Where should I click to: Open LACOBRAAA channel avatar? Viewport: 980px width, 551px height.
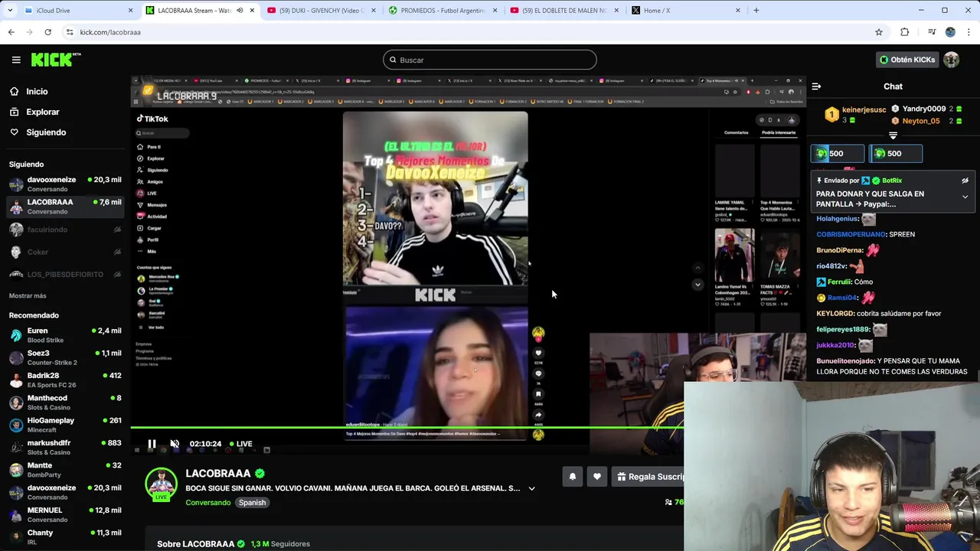tap(161, 484)
